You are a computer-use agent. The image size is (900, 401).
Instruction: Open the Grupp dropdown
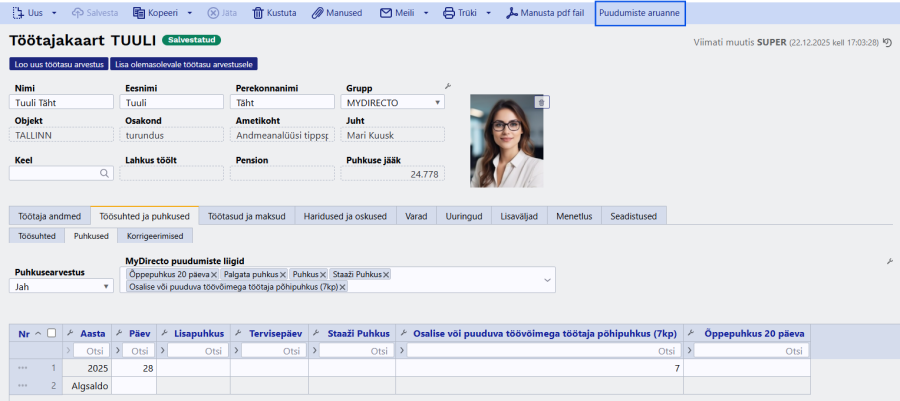(x=439, y=102)
